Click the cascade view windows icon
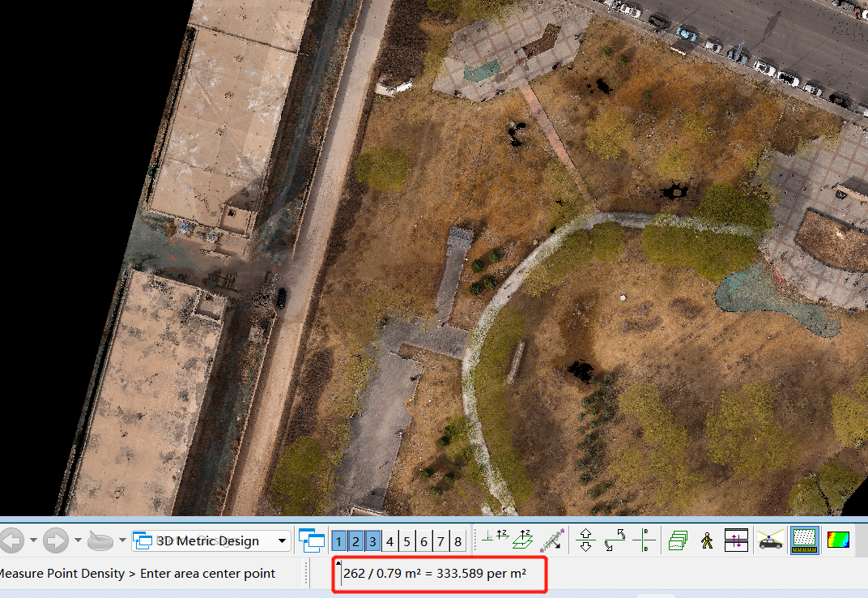 (311, 540)
